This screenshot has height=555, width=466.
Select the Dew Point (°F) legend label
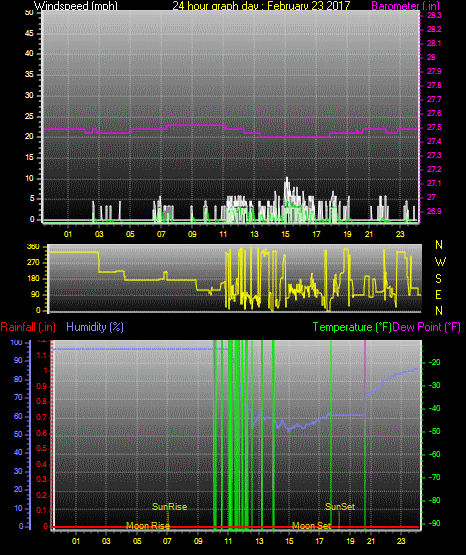426,327
